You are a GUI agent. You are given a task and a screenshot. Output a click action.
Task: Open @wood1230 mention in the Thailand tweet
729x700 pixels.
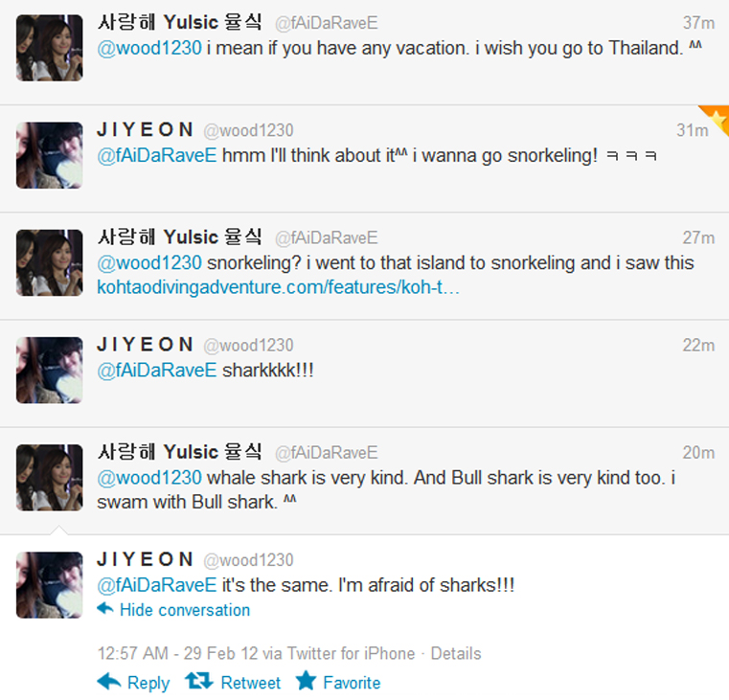pos(149,48)
